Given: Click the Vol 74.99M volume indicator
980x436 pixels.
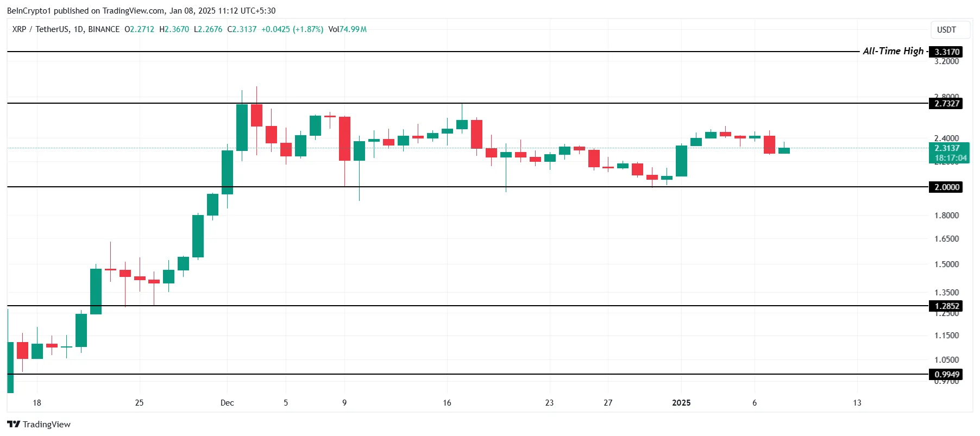Looking at the screenshot, I should (348, 29).
